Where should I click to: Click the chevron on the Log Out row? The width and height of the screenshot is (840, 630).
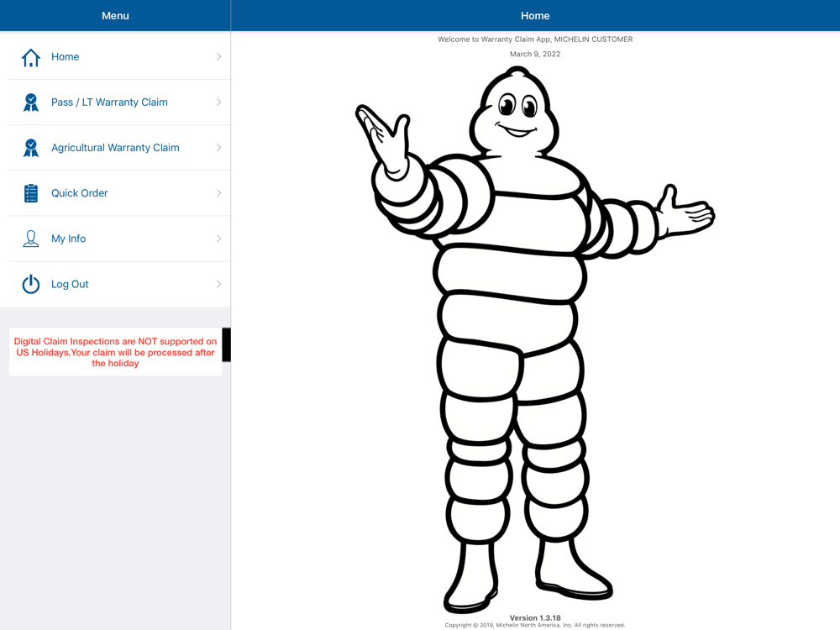(218, 285)
